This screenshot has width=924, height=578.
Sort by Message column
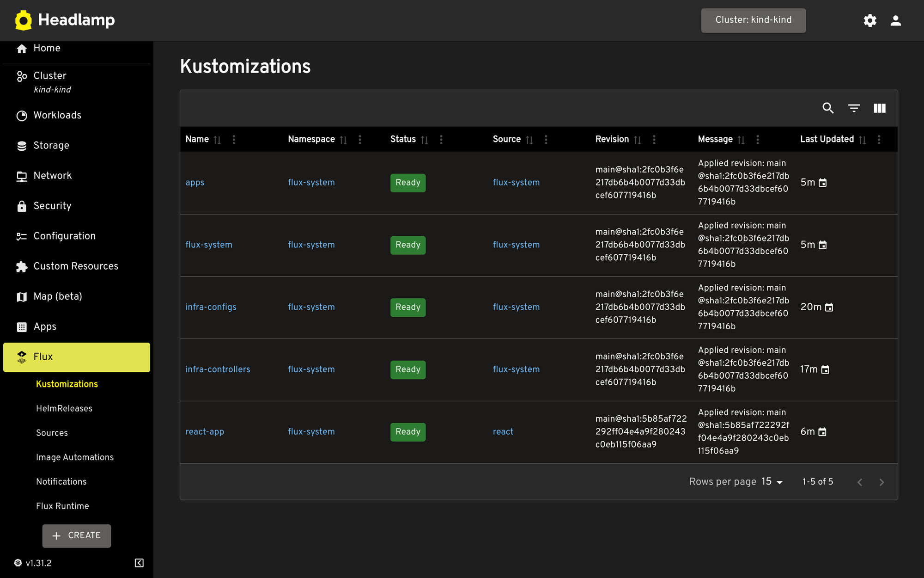click(741, 140)
